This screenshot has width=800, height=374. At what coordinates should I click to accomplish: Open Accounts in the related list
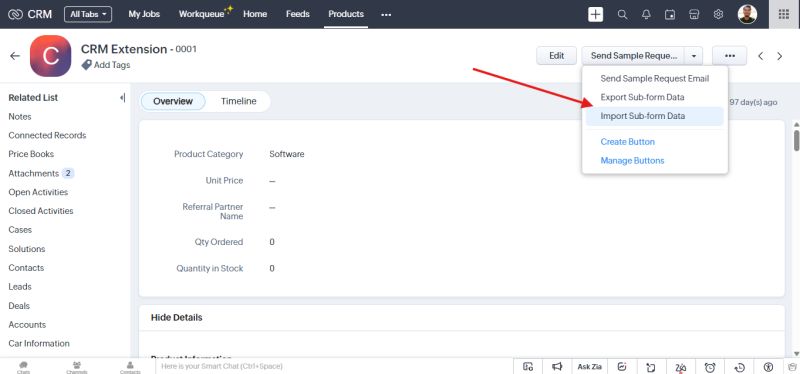click(x=27, y=325)
